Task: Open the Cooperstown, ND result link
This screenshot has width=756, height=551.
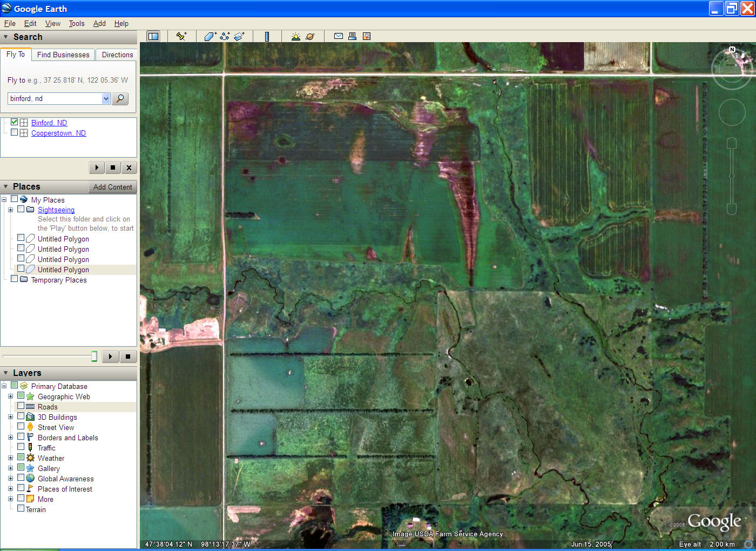Action: click(x=58, y=133)
